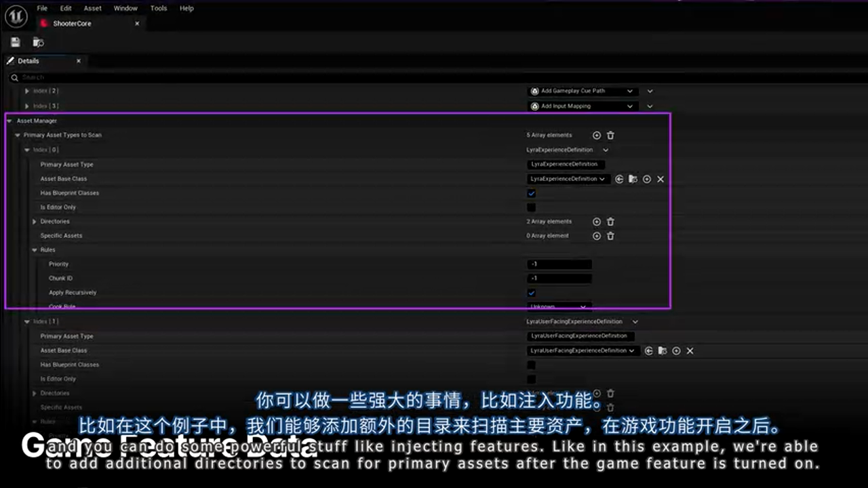The width and height of the screenshot is (868, 488).
Task: Click trash icon for Specific Assets array
Action: pyautogui.click(x=610, y=236)
